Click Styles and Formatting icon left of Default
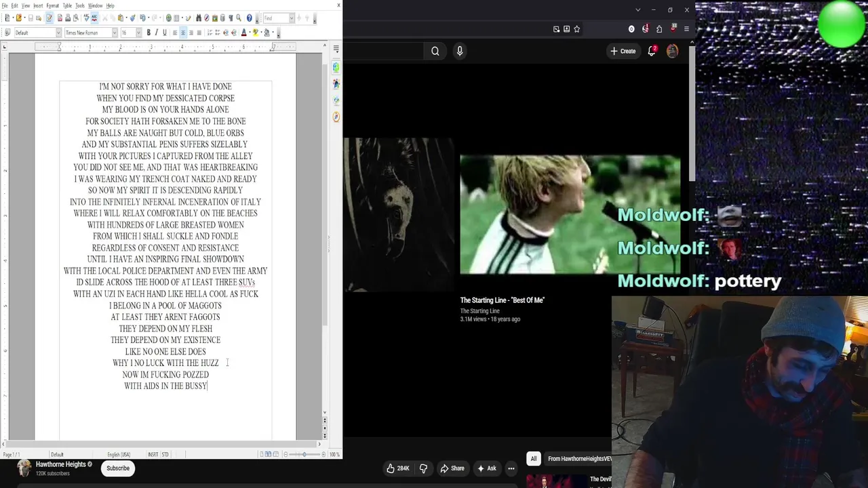The image size is (868, 488). click(x=7, y=33)
